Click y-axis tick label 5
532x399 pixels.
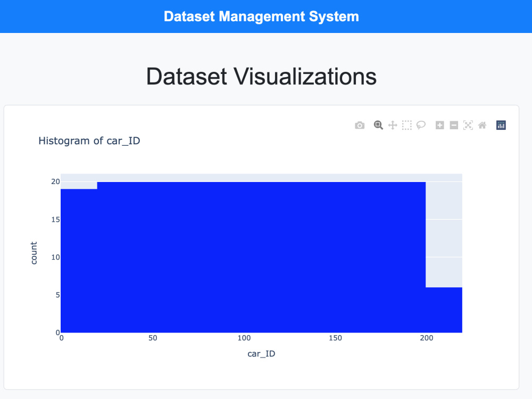pos(58,295)
